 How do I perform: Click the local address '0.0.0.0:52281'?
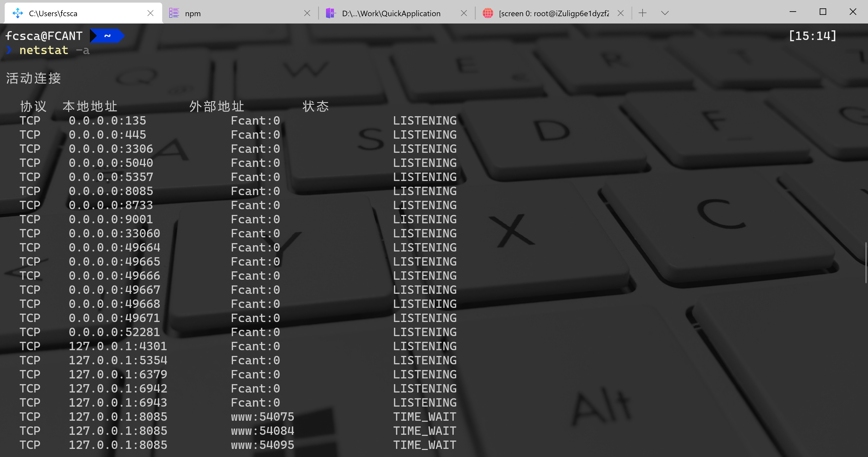(115, 332)
